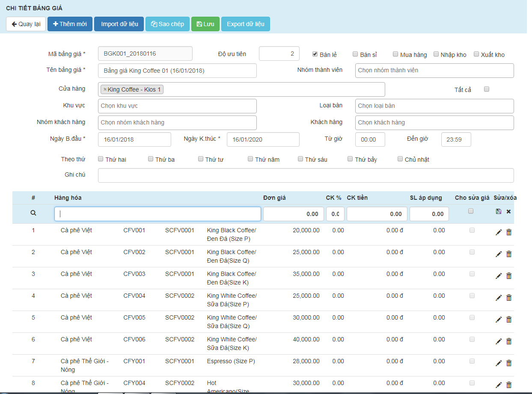Edit row 7 CFY001 Espresso with pencil icon
This screenshot has width=532, height=394.
[499, 363]
